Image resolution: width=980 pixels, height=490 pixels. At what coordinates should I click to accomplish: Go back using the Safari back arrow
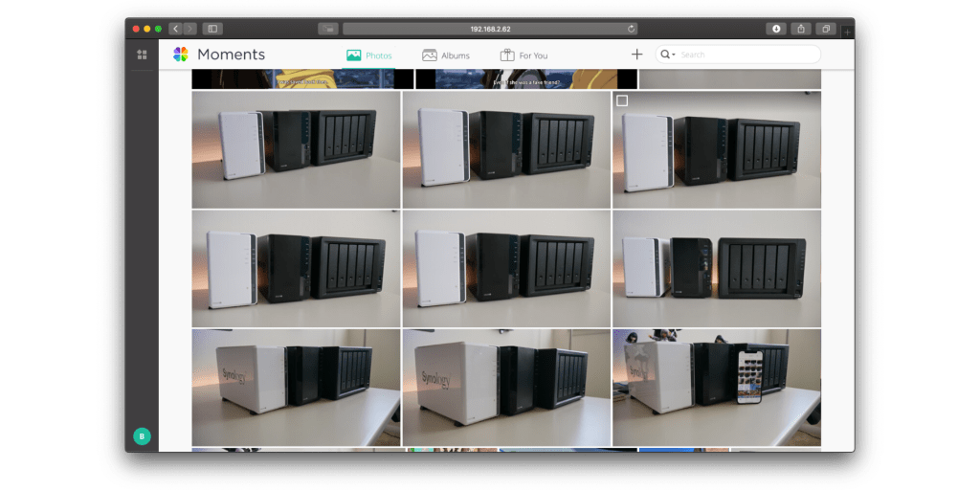[175, 29]
